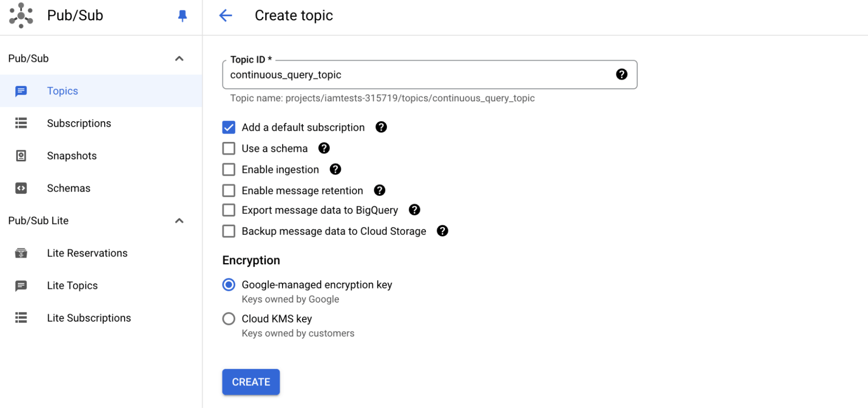868x408 pixels.
Task: Click the Schemas code icon
Action: click(x=21, y=188)
